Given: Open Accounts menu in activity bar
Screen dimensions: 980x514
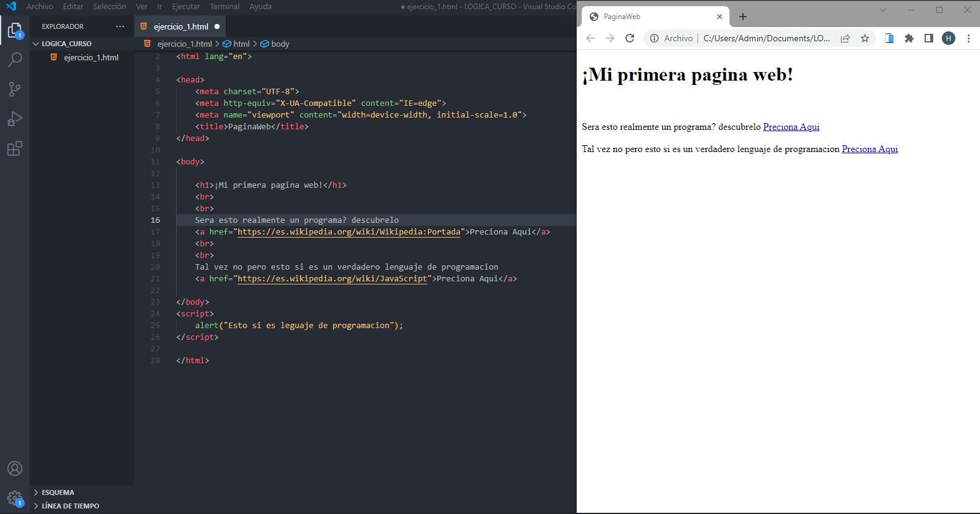Looking at the screenshot, I should 15,468.
